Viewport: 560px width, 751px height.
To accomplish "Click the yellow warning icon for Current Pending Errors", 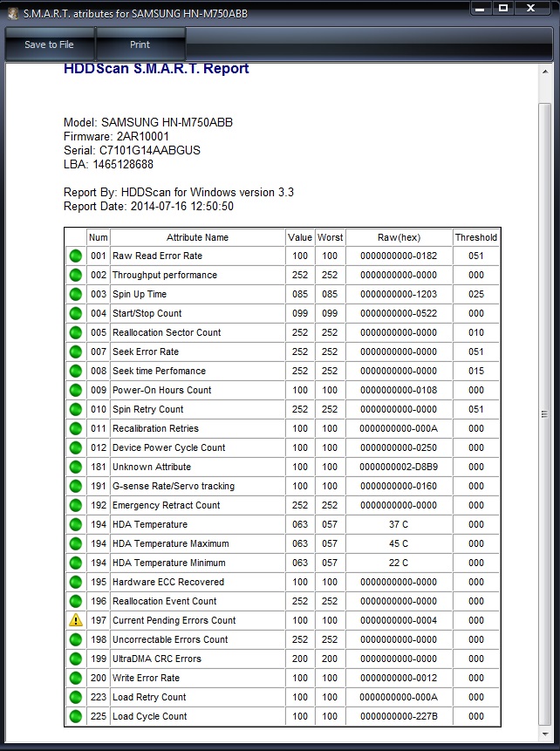I will (76, 620).
